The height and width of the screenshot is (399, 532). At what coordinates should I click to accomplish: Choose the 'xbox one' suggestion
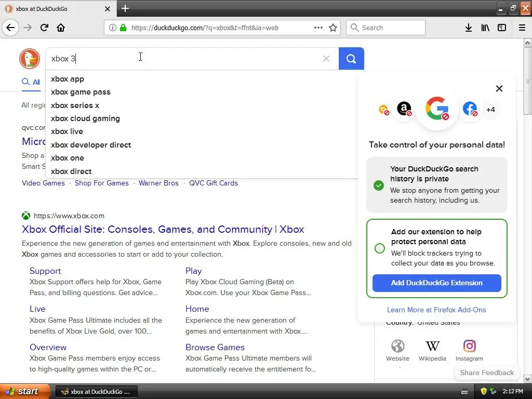click(67, 158)
